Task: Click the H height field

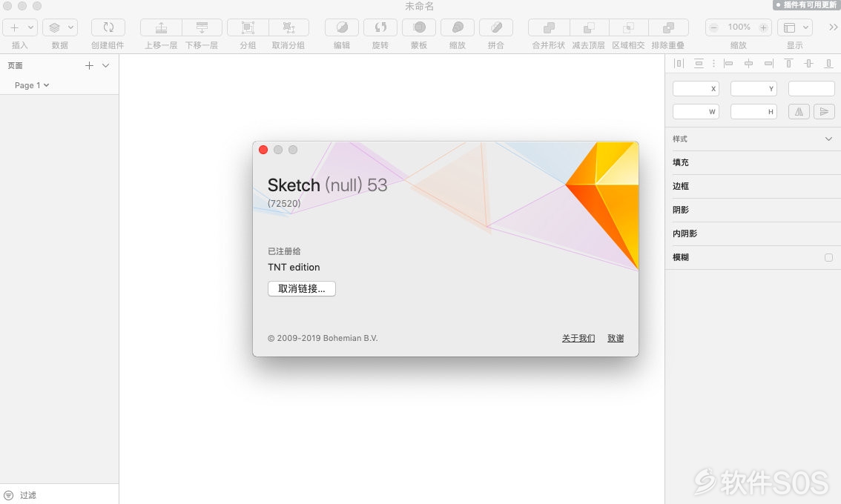Action: point(753,111)
